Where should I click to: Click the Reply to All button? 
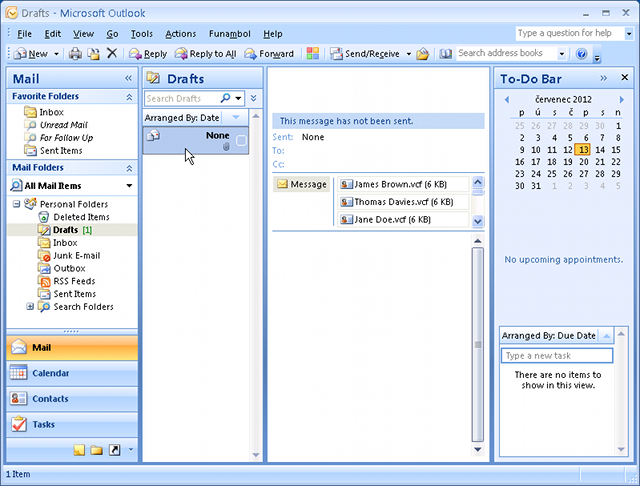pos(205,54)
